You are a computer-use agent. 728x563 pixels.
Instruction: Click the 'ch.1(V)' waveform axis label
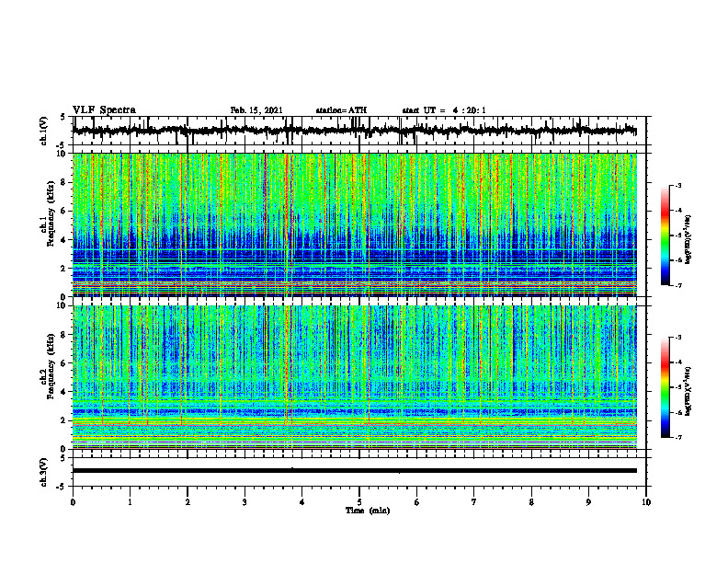tap(43, 131)
